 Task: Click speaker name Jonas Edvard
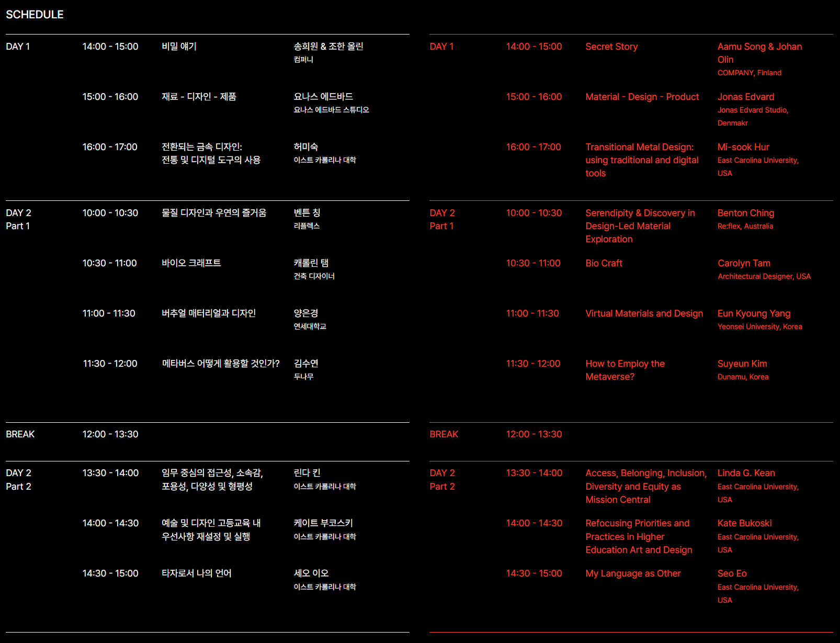pyautogui.click(x=745, y=97)
